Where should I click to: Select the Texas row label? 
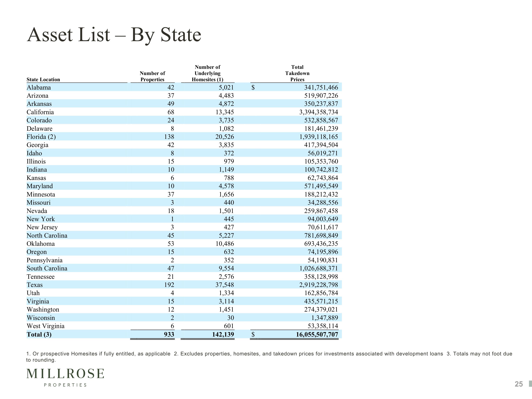click(35, 285)
